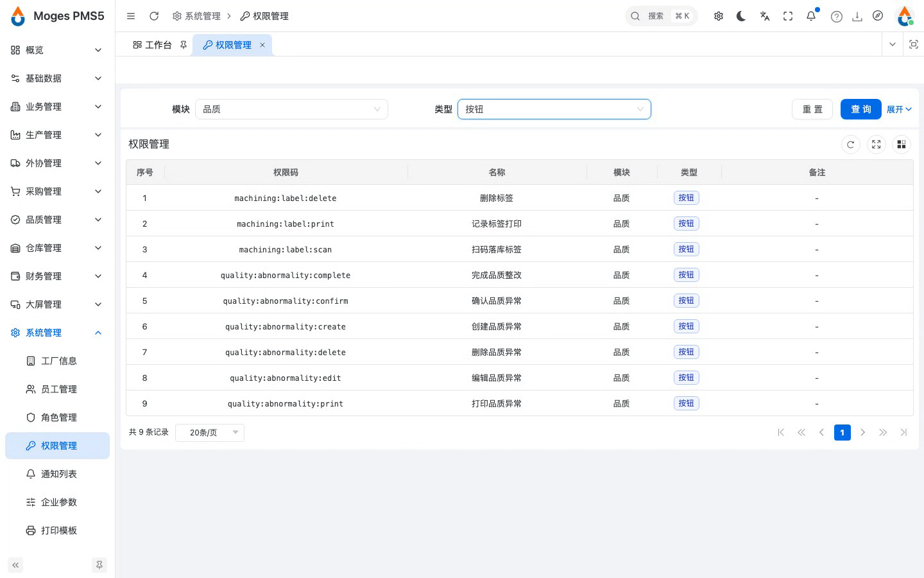
Task: Refresh the 权限管理 table
Action: [x=851, y=144]
